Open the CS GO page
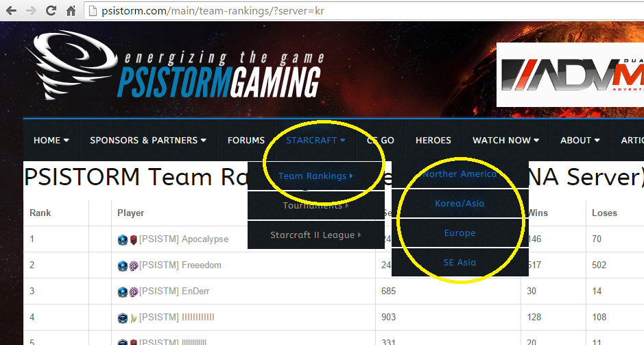The width and height of the screenshot is (644, 345). pyautogui.click(x=381, y=141)
